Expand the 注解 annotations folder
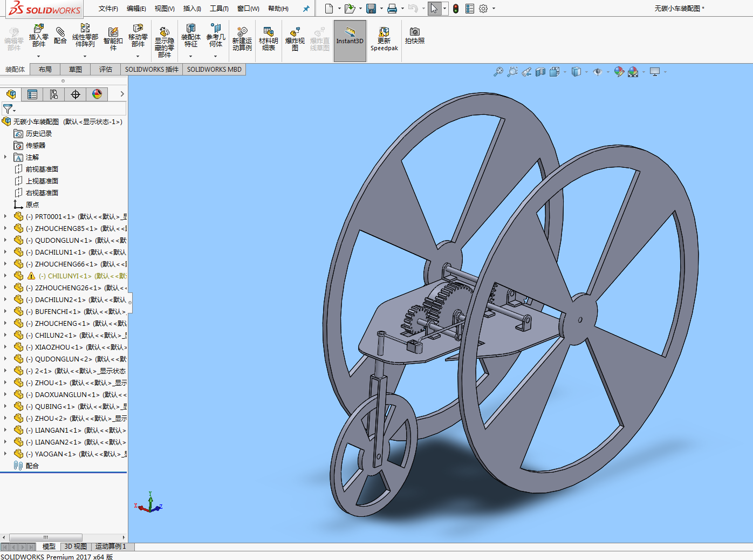This screenshot has width=753, height=560. [5, 157]
